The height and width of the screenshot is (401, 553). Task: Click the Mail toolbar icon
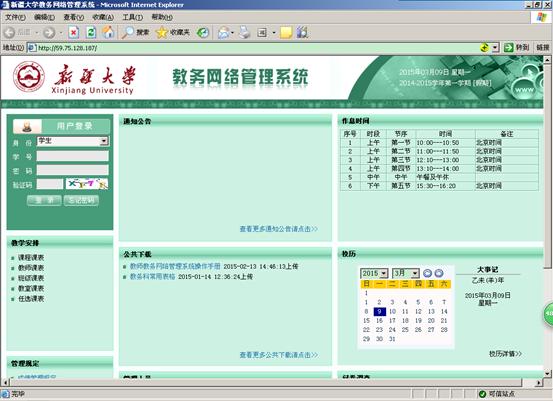tap(224, 33)
